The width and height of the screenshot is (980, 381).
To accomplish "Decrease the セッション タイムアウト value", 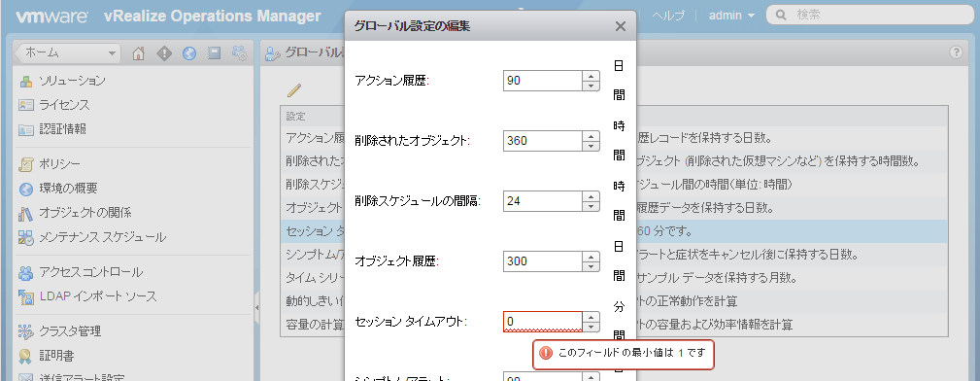I will (591, 327).
